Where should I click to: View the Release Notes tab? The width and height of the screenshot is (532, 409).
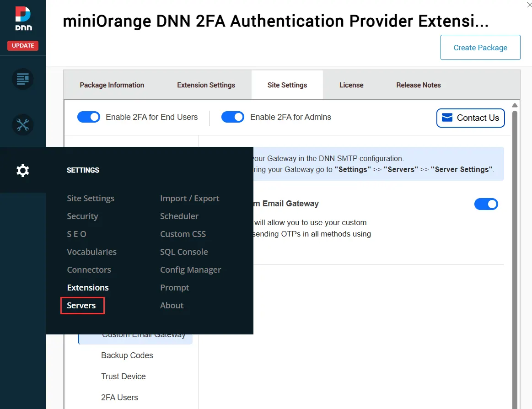(x=418, y=85)
